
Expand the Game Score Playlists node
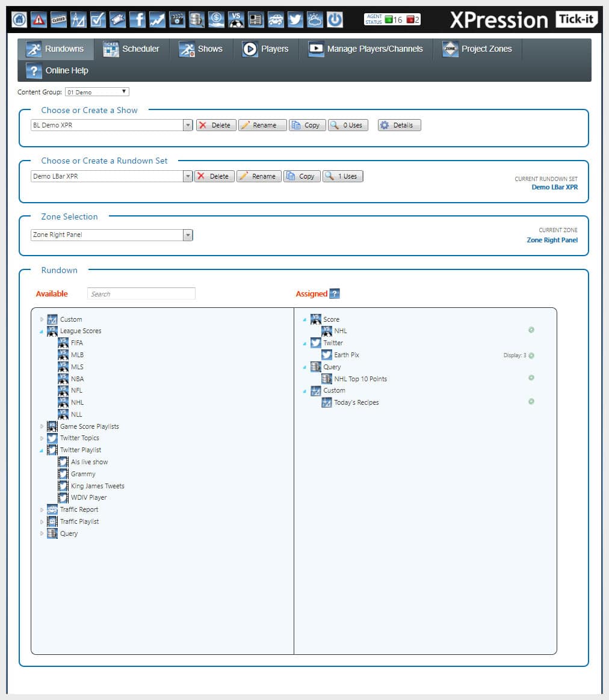coord(42,427)
